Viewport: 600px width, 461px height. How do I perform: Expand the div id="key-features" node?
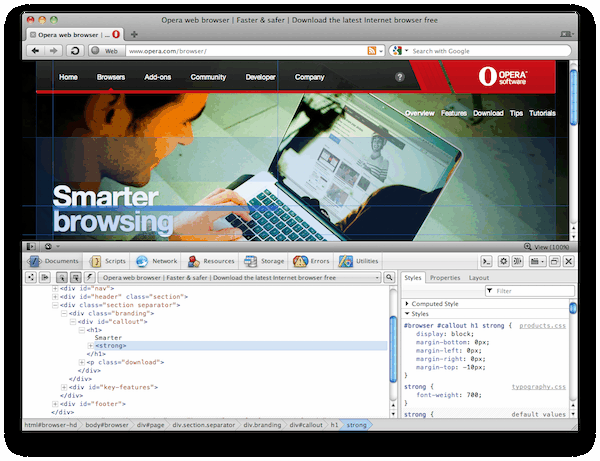64,387
